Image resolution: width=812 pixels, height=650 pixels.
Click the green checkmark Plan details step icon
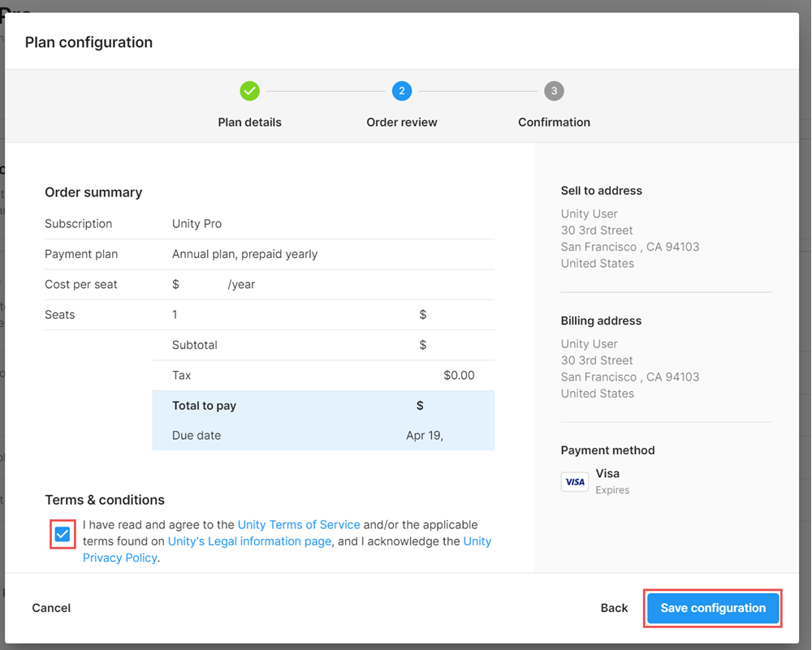pos(249,91)
